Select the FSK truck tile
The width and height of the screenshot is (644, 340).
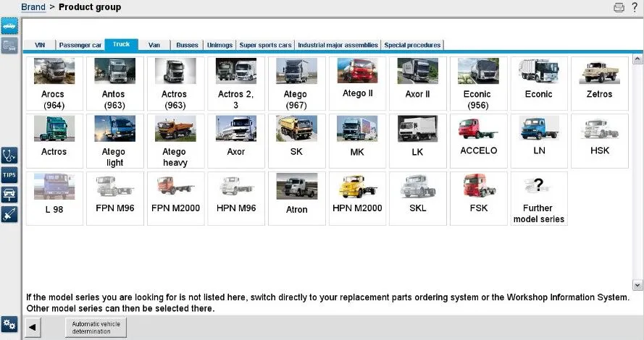coord(479,198)
